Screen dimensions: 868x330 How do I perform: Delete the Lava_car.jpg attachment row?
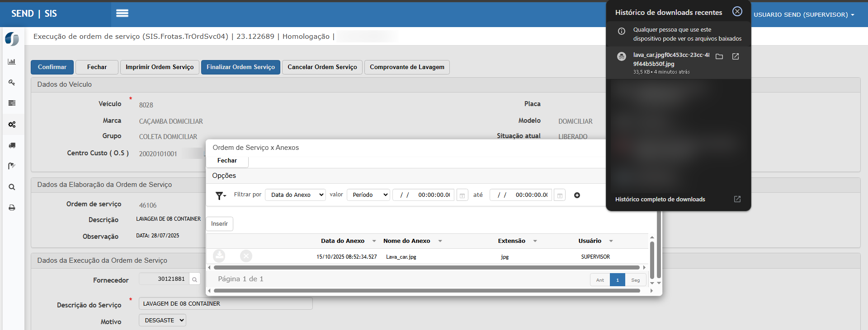(x=246, y=256)
